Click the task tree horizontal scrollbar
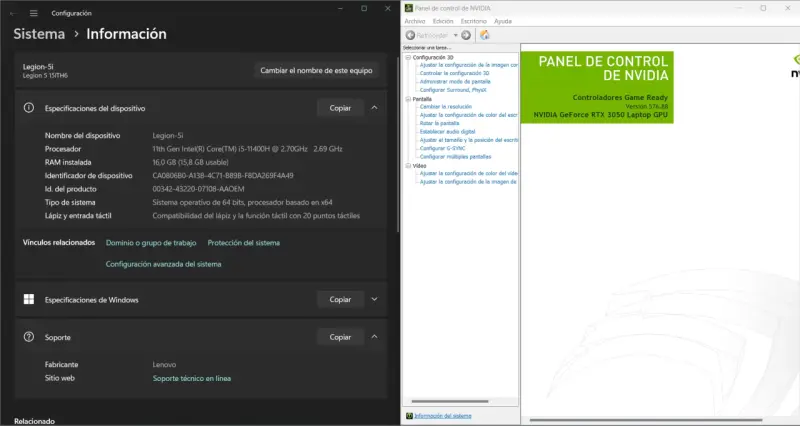Image resolution: width=800 pixels, height=426 pixels. 450,402
